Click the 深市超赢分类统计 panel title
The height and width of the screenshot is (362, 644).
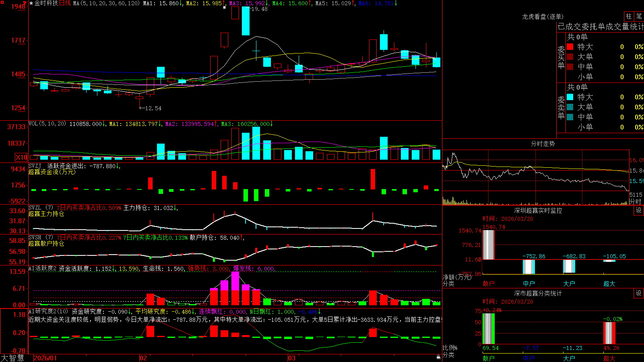tap(538, 293)
